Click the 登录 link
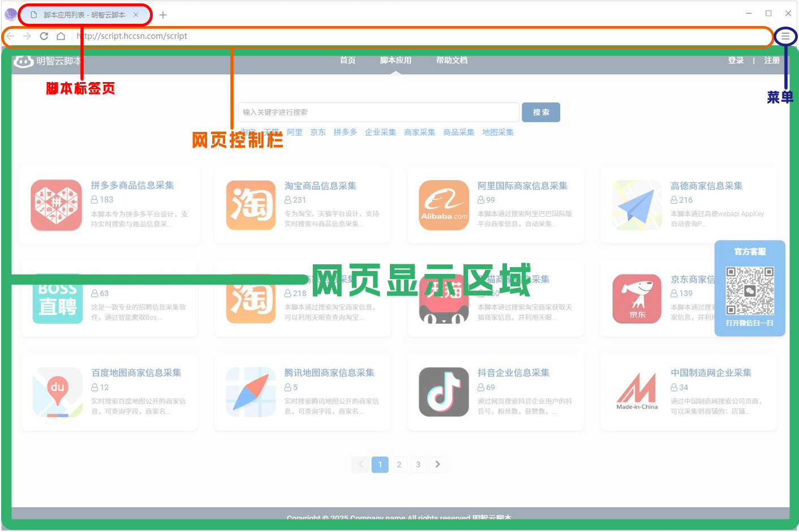 point(736,61)
